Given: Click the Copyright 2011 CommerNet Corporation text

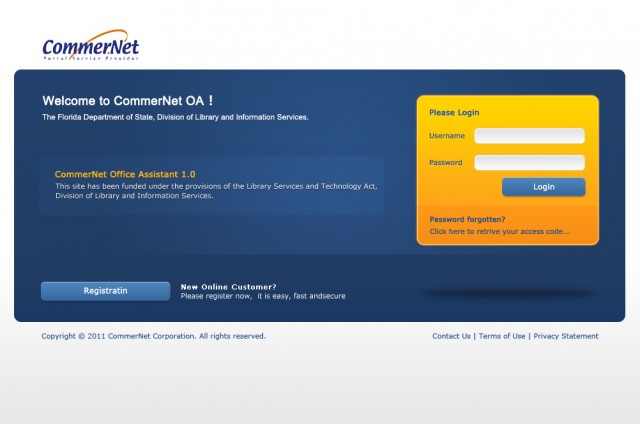Looking at the screenshot, I should (153, 336).
